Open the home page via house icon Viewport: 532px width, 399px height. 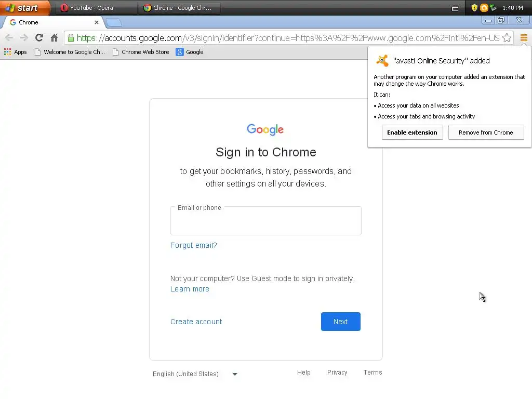click(x=54, y=37)
